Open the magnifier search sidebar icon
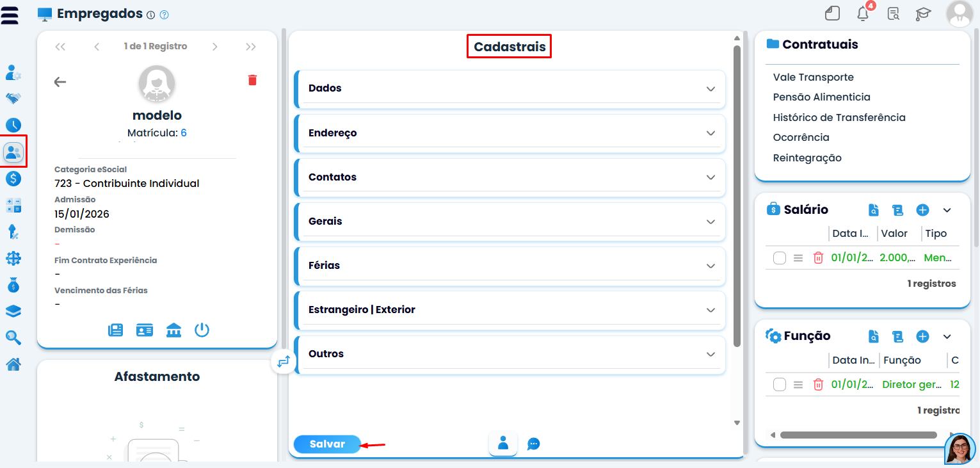This screenshot has width=980, height=468. pos(13,337)
